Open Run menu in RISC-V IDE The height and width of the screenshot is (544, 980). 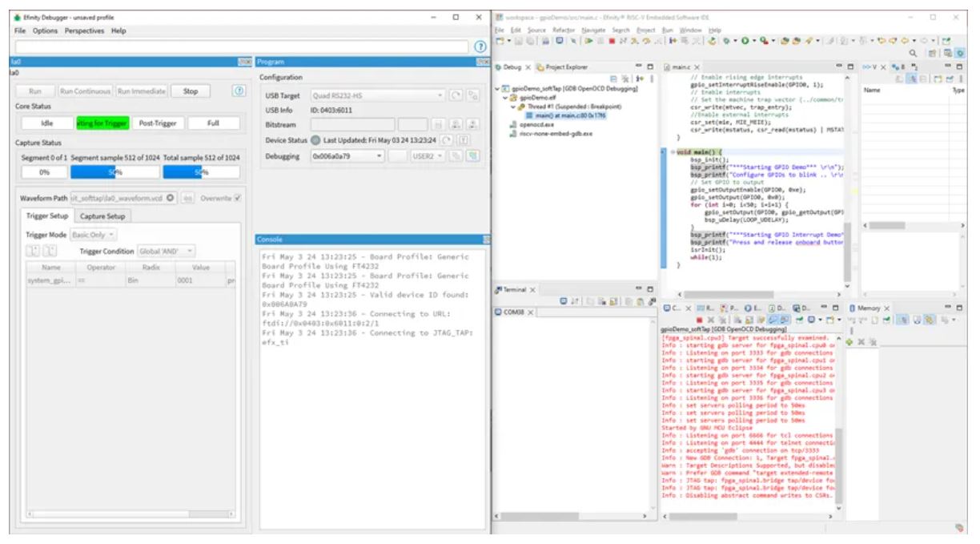point(668,30)
